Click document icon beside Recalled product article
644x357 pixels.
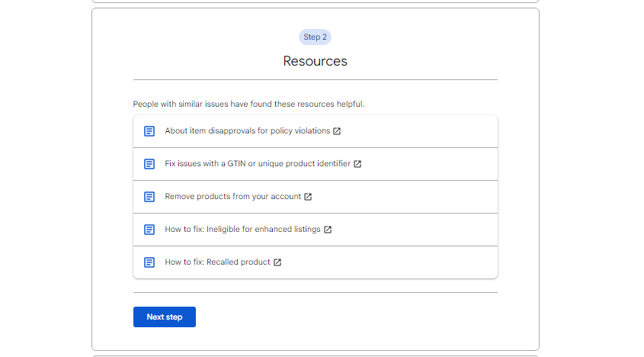tap(149, 262)
